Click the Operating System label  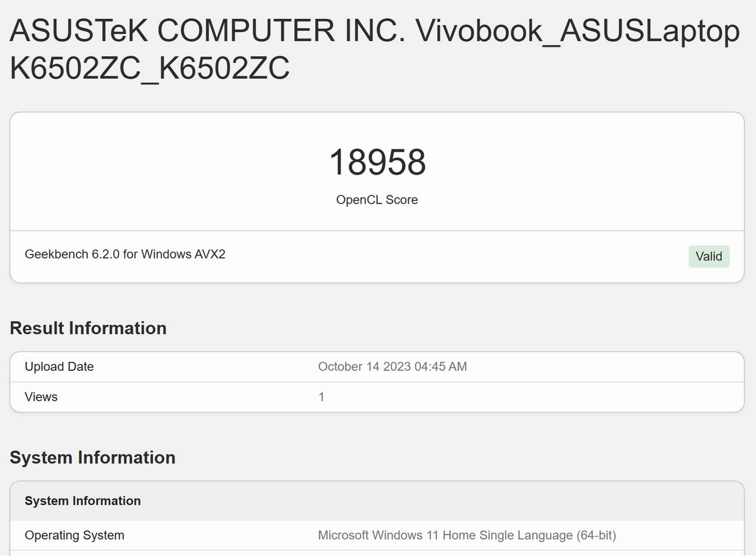pyautogui.click(x=74, y=536)
